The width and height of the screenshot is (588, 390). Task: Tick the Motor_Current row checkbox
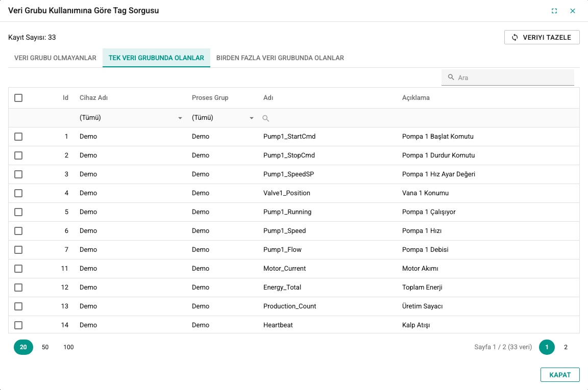18,269
